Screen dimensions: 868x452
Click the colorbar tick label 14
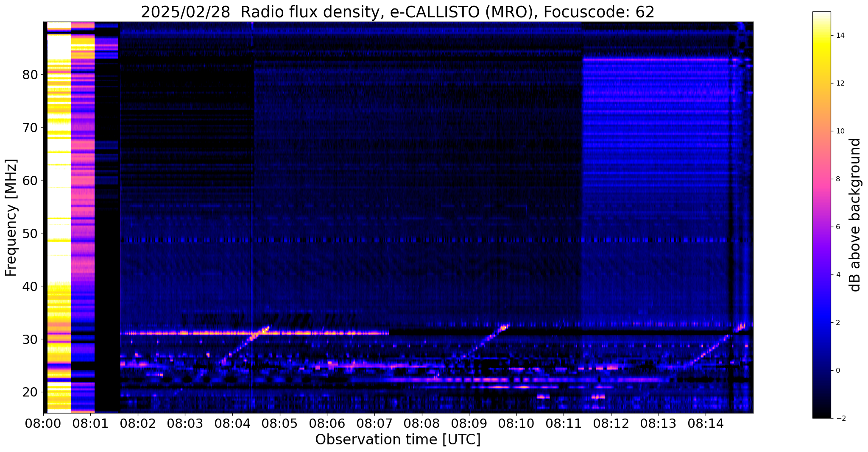pyautogui.click(x=840, y=36)
